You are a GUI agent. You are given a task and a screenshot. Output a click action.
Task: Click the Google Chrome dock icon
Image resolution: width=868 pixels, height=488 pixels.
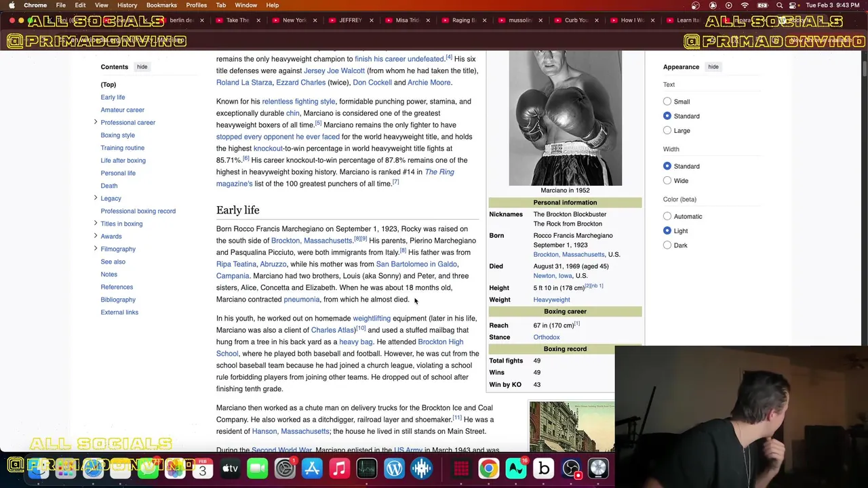click(488, 468)
